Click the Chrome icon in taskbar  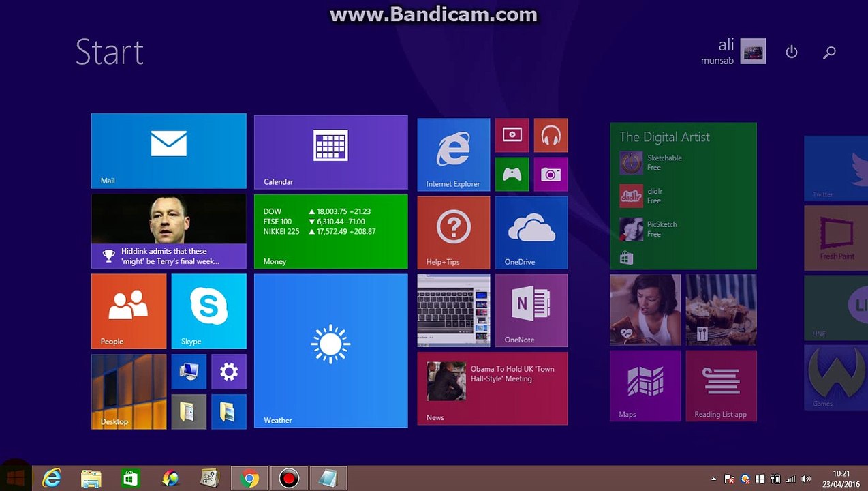tap(249, 479)
